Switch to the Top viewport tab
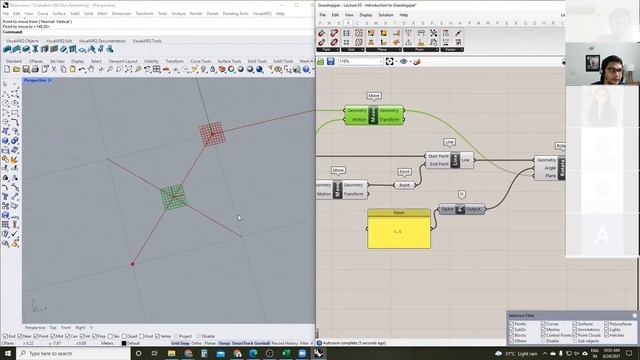 [x=53, y=327]
